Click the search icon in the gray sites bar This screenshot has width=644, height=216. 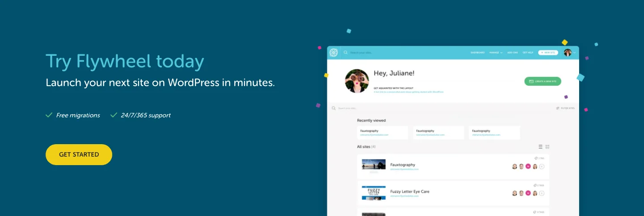point(334,108)
